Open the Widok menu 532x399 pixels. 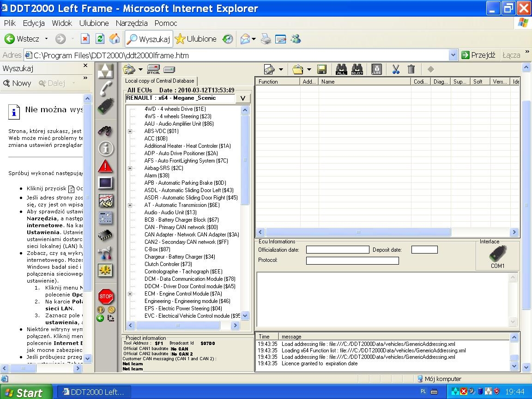click(x=62, y=23)
